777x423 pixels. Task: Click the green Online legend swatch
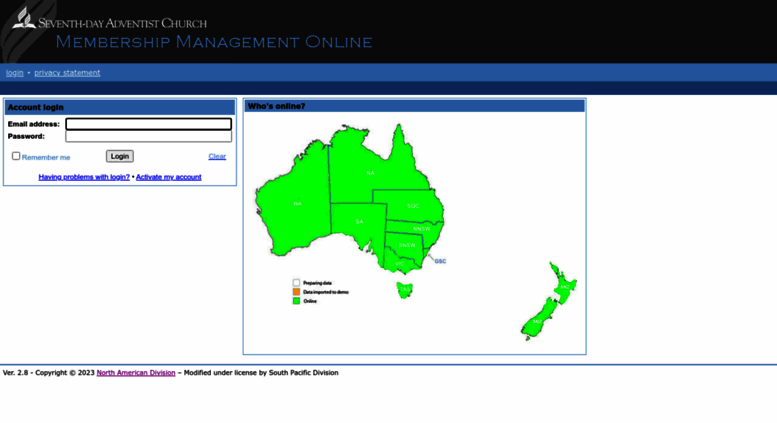(296, 301)
